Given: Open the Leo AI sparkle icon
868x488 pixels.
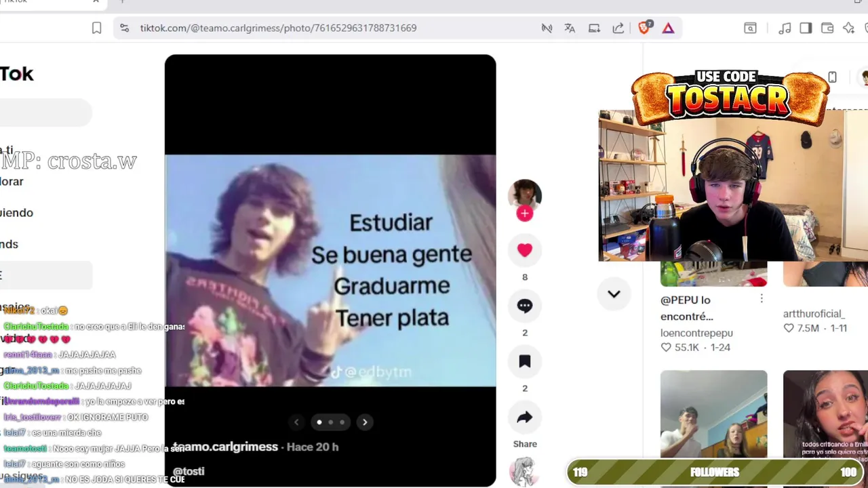Looking at the screenshot, I should pos(848,28).
